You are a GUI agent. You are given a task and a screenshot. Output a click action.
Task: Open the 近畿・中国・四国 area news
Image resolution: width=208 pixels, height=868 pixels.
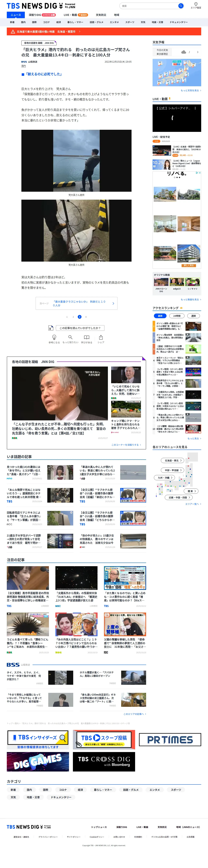(179, 497)
